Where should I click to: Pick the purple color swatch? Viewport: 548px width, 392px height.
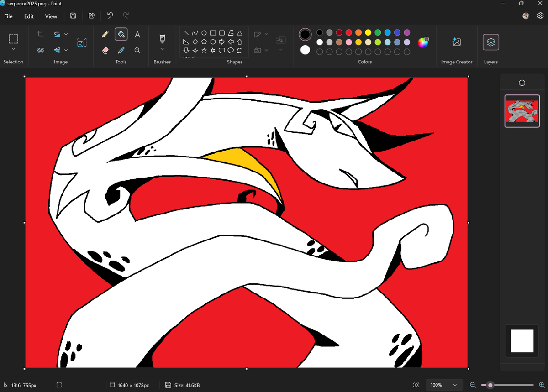[407, 32]
